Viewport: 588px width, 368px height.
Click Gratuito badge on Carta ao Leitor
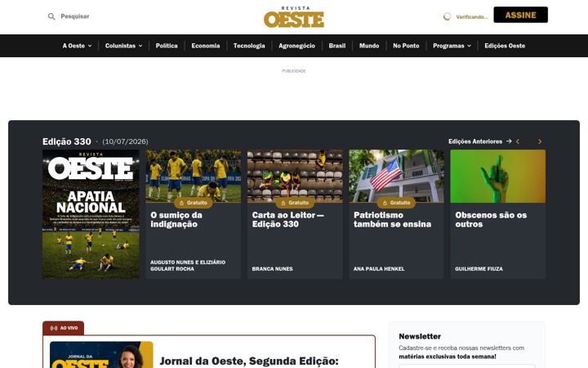(x=295, y=203)
